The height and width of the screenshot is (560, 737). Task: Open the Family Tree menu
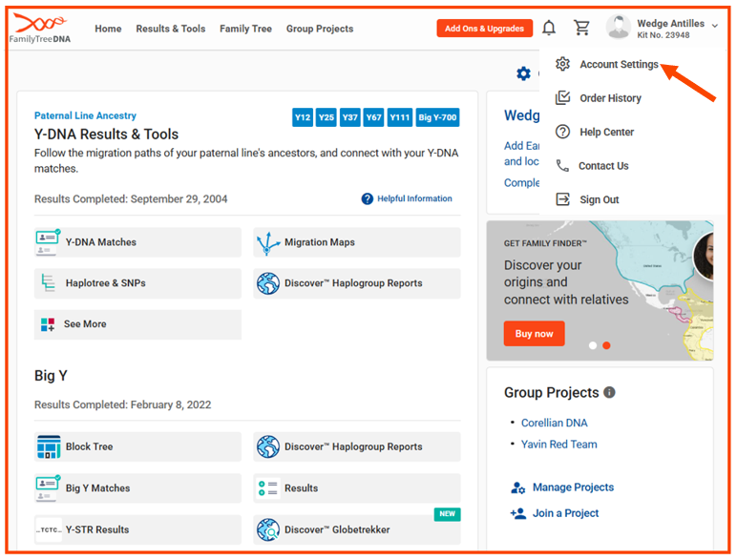[x=245, y=29]
